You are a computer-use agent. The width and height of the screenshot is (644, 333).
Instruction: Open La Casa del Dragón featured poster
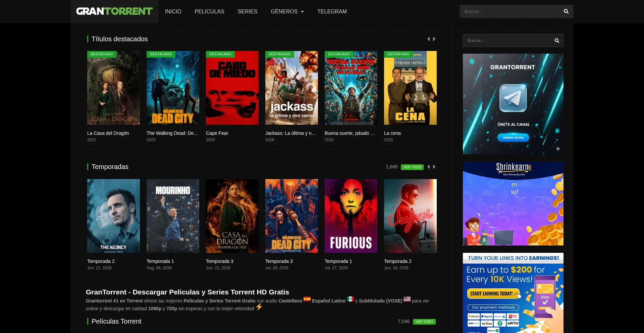pos(113,88)
